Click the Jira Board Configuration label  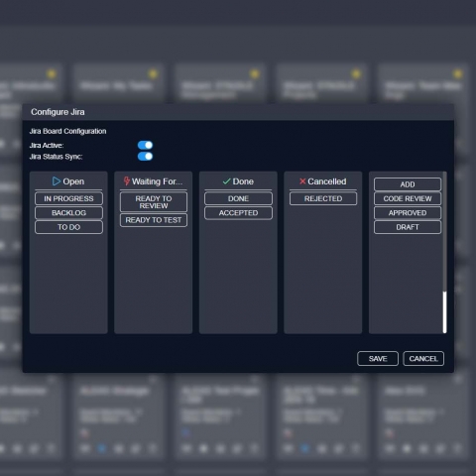pos(67,131)
